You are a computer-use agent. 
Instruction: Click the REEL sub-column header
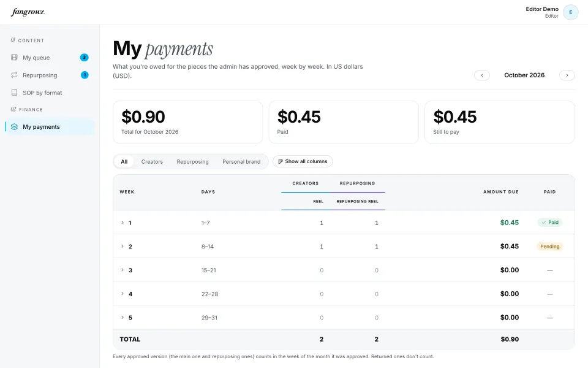click(x=318, y=202)
